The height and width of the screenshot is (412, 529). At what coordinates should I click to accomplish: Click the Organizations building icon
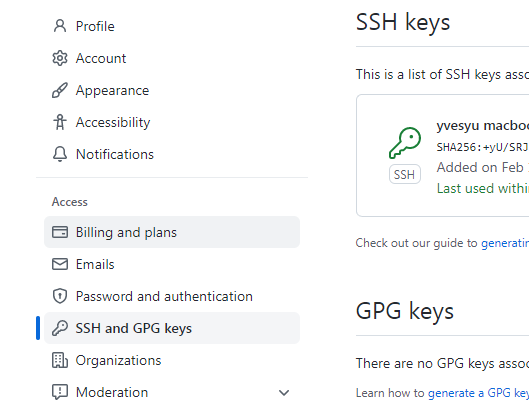coord(60,360)
